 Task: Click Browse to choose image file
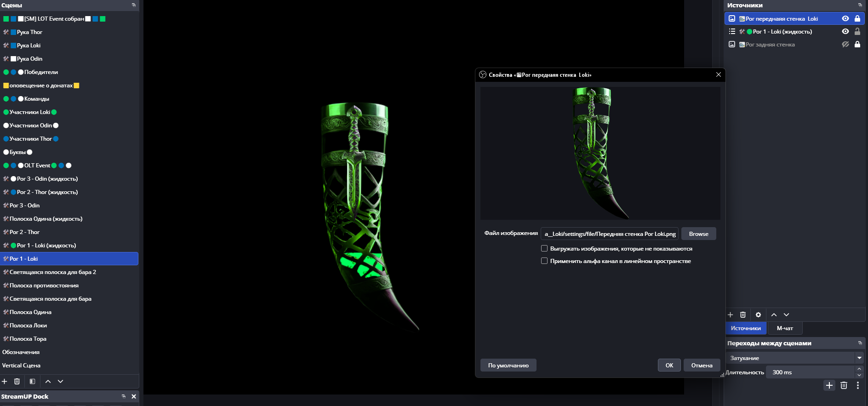(698, 234)
